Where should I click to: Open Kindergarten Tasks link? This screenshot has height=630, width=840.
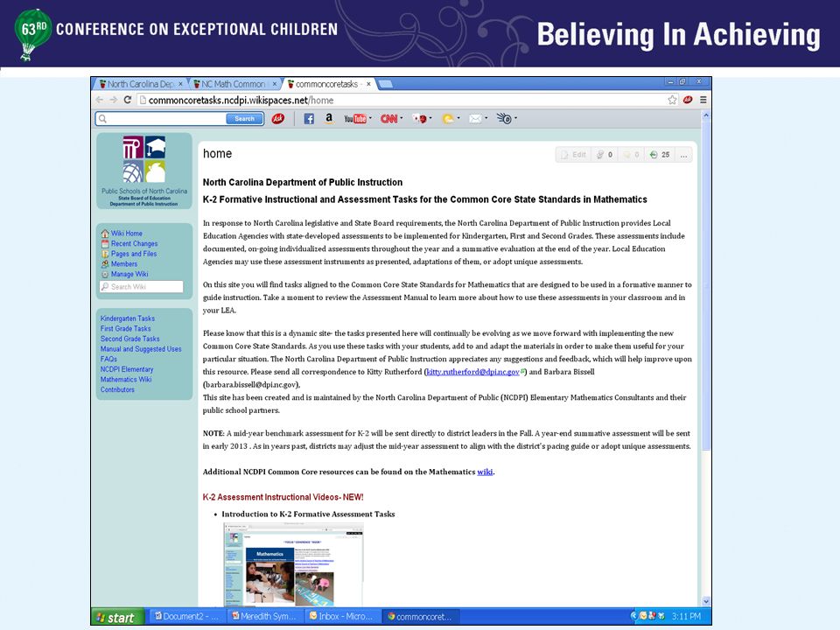(128, 318)
